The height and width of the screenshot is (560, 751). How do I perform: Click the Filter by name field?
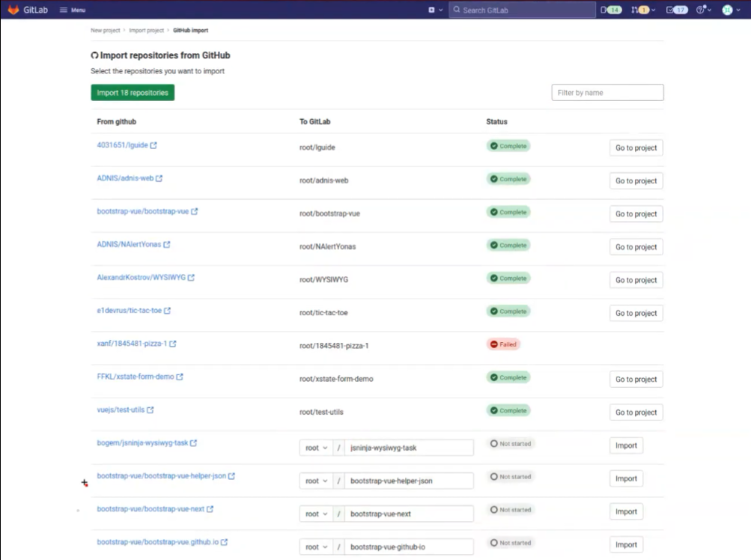click(607, 93)
